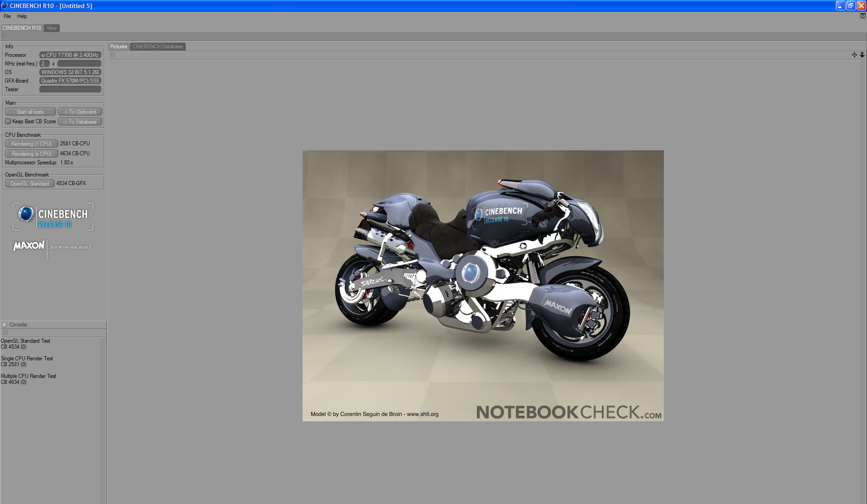Image resolution: width=867 pixels, height=504 pixels.
Task: Click the "4534 CB-GFX" score
Action: (x=71, y=184)
